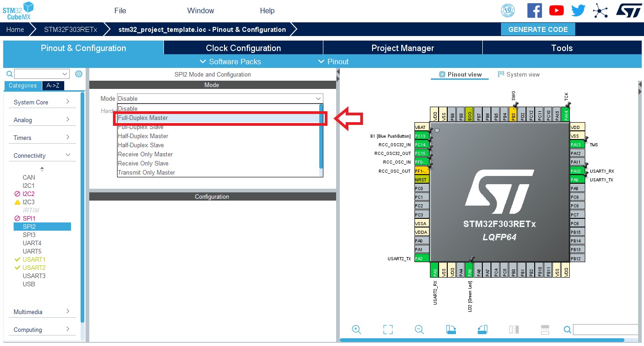The height and width of the screenshot is (346, 644).
Task: Select the Categories list tab
Action: coord(23,85)
